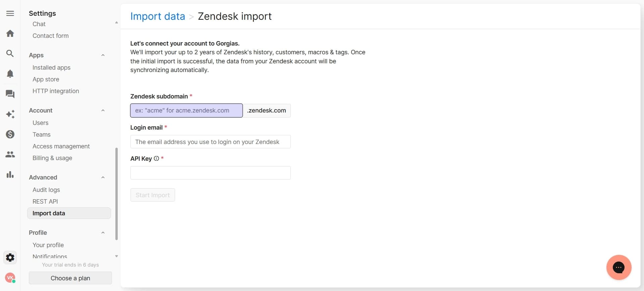Focus the Login email field
The height and width of the screenshot is (291, 644).
point(211,142)
